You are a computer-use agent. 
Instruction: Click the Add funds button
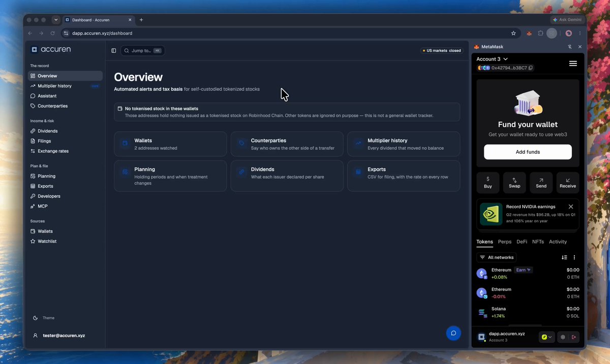528,152
